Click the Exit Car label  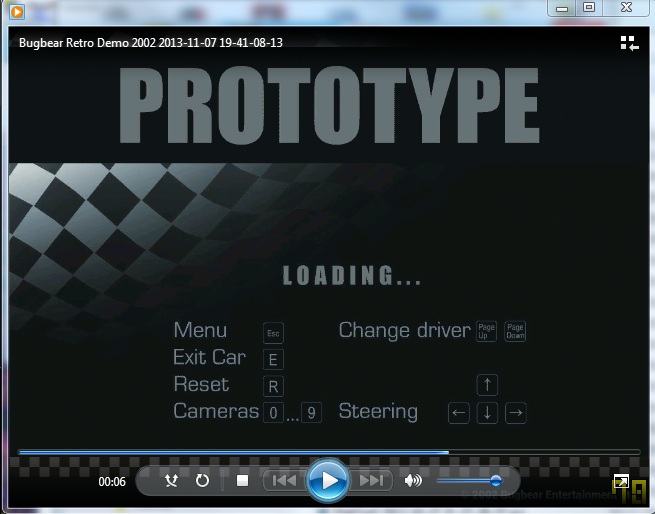(209, 357)
